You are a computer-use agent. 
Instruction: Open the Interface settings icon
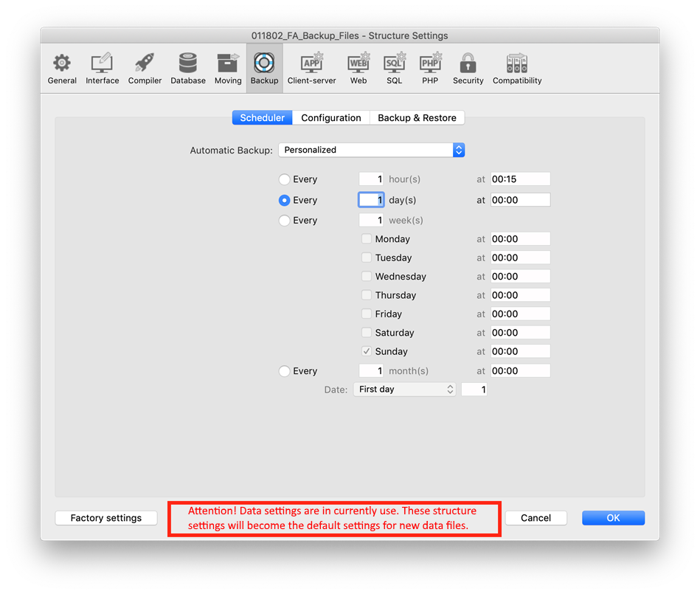pos(102,69)
